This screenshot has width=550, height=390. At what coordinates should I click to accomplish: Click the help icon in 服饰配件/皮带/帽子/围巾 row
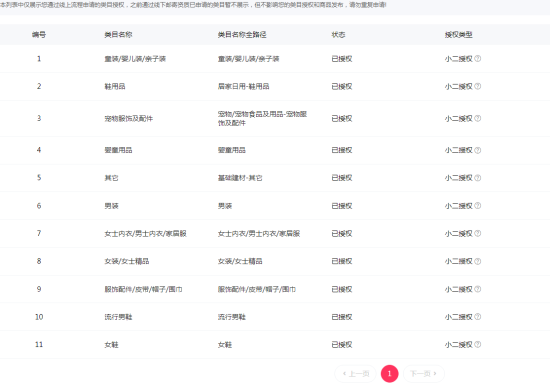coord(477,289)
